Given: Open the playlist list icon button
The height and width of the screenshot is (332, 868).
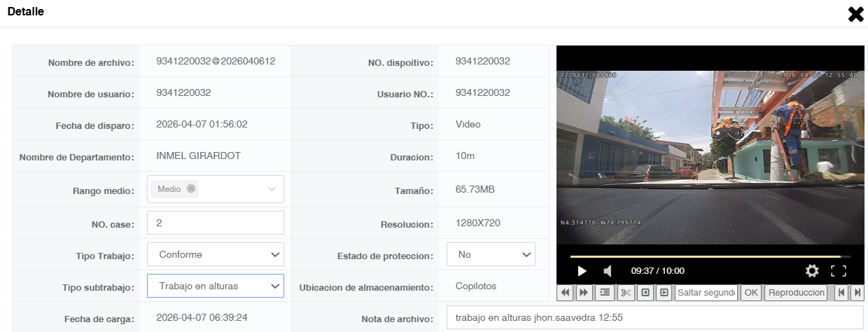Looking at the screenshot, I should 605,292.
